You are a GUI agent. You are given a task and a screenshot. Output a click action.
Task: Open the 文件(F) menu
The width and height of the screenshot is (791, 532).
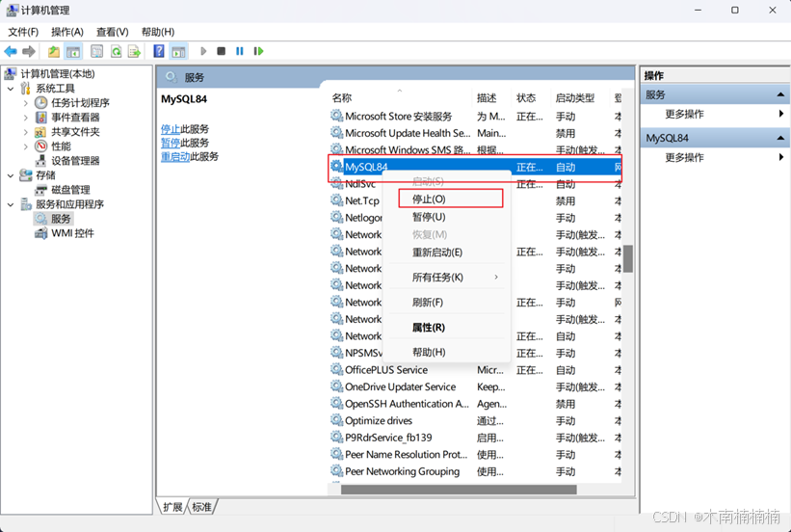23,32
